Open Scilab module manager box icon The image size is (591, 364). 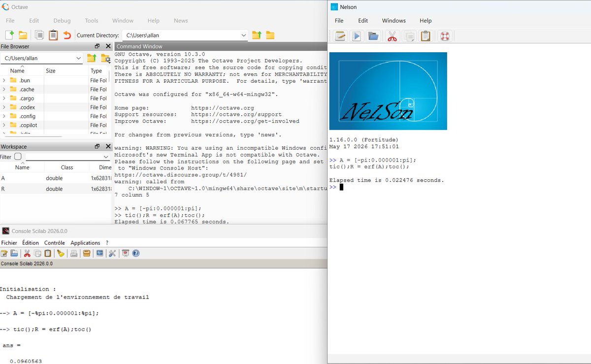tap(87, 253)
